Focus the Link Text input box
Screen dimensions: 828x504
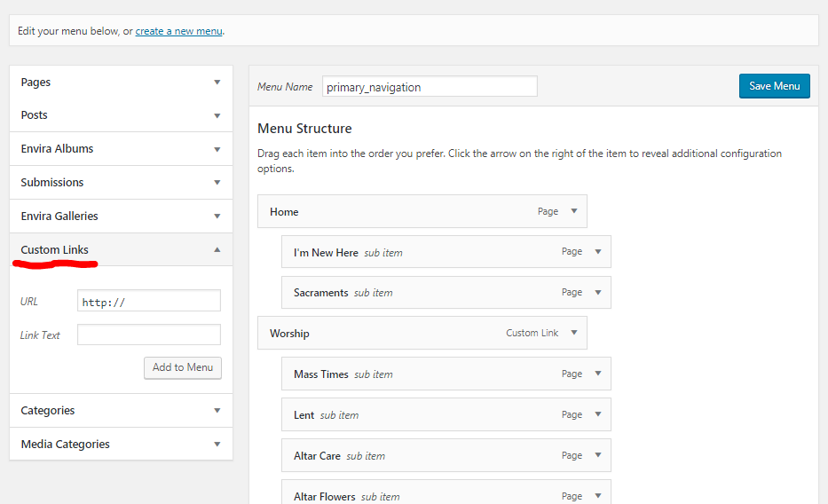pos(148,335)
